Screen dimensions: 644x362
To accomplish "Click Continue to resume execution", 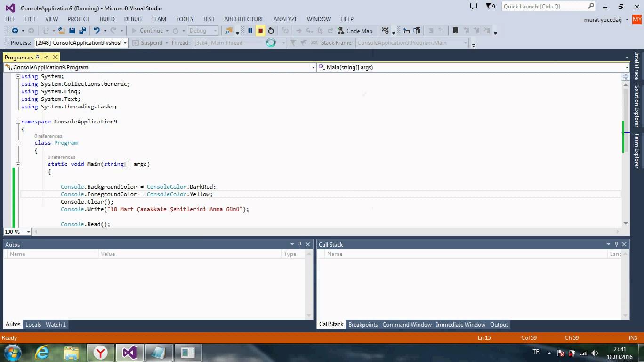I will point(149,30).
